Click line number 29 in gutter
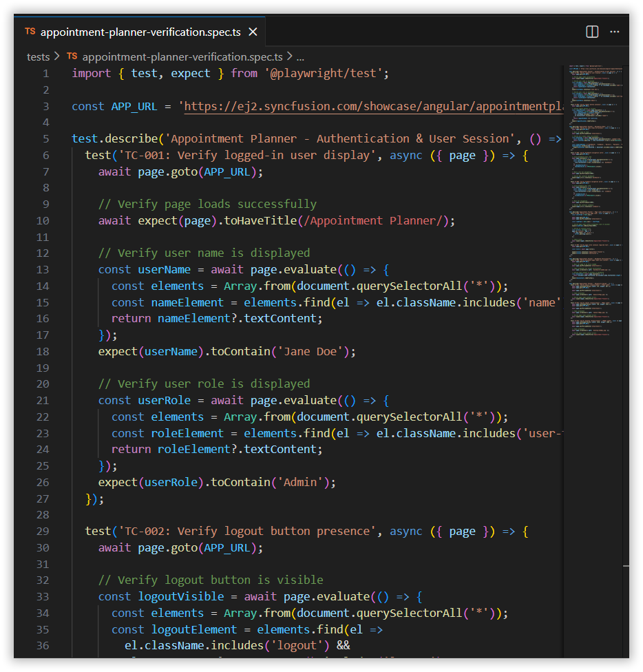This screenshot has width=643, height=672. coord(43,532)
